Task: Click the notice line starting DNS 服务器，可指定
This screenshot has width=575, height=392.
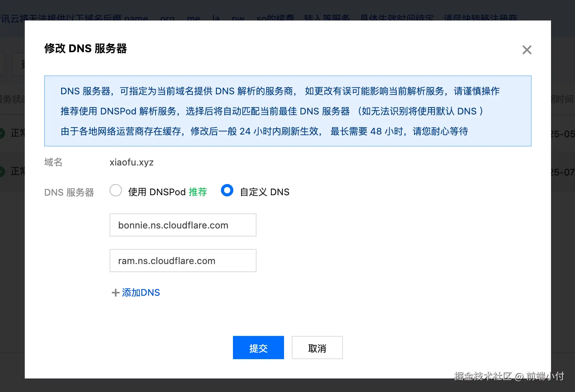Action: [280, 91]
